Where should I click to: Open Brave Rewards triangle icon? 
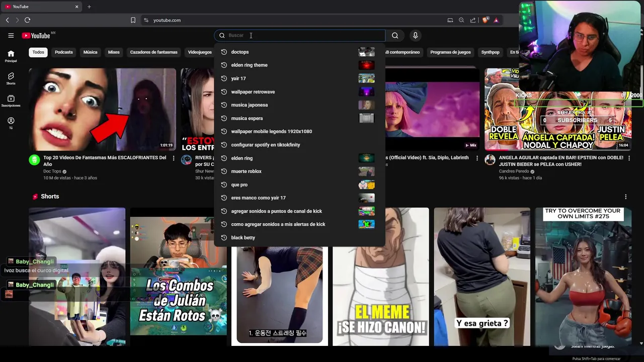point(496,20)
